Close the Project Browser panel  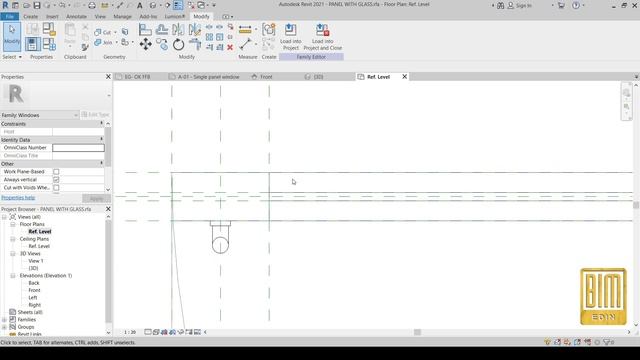pos(108,209)
